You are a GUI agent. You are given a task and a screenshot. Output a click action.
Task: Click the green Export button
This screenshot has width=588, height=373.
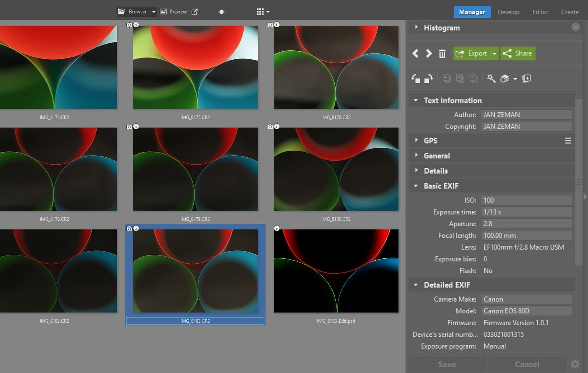(x=472, y=53)
